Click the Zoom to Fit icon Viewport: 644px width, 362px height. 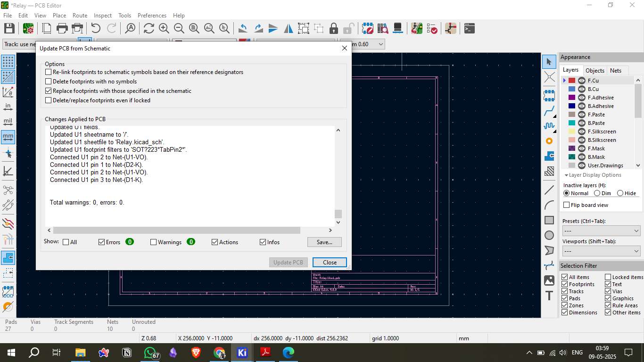pyautogui.click(x=194, y=28)
